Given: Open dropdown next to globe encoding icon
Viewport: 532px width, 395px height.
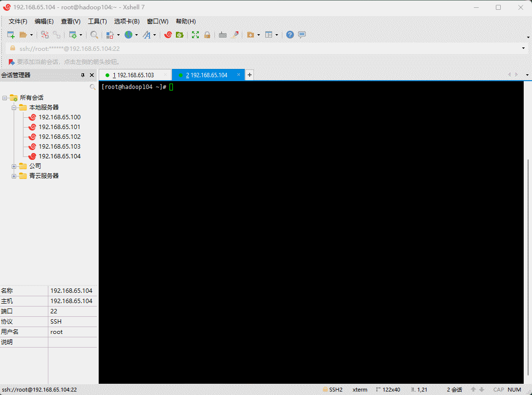Looking at the screenshot, I should pos(136,35).
